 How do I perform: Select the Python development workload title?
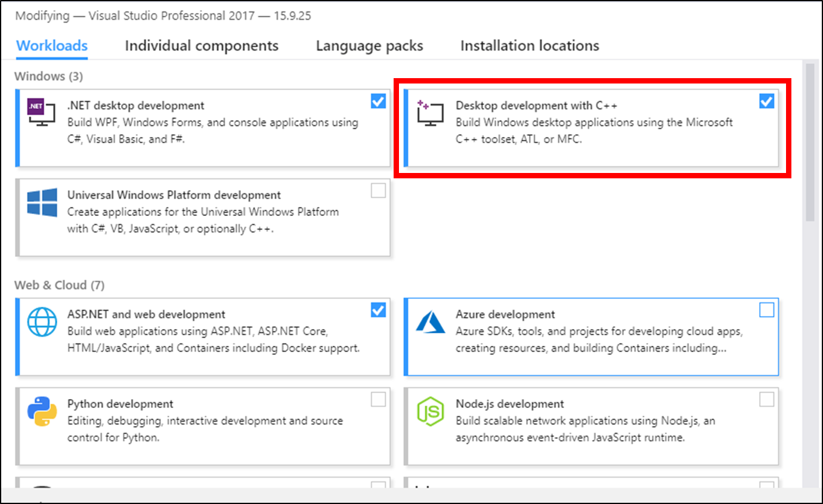click(120, 404)
